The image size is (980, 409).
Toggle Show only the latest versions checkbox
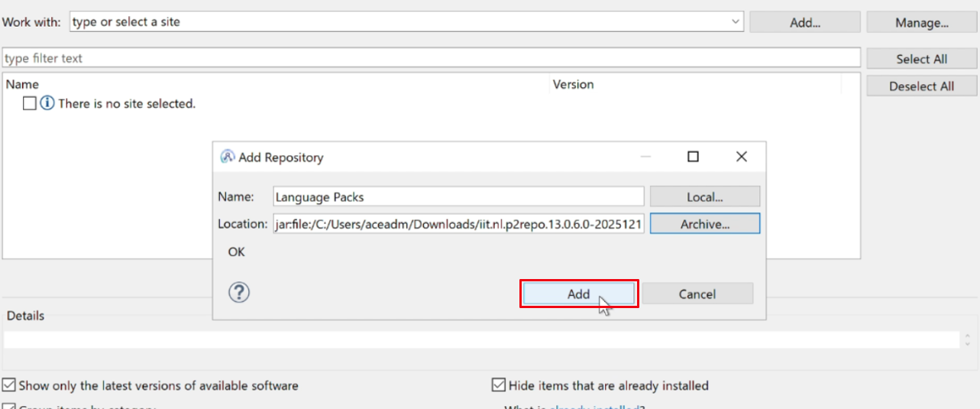9,385
